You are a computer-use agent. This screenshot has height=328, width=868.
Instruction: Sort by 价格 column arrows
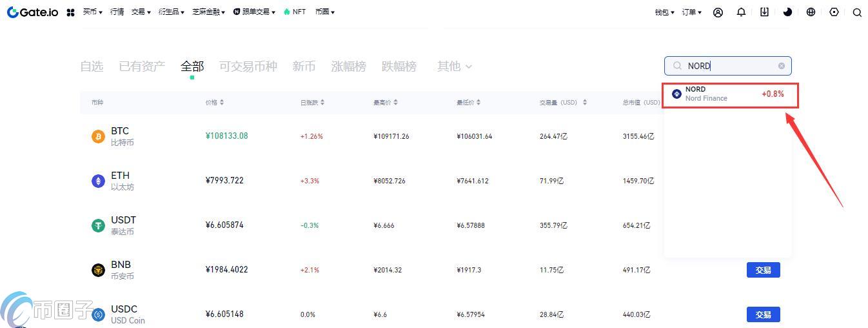coord(222,103)
